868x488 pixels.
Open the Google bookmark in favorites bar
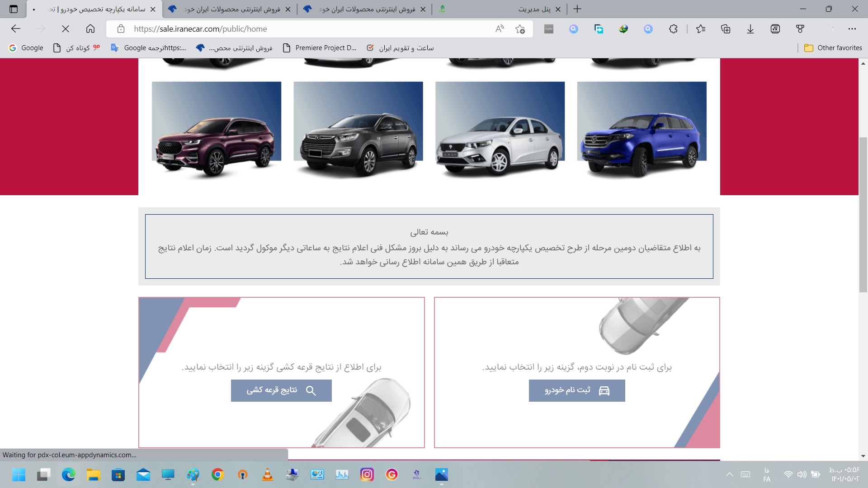[x=26, y=47]
